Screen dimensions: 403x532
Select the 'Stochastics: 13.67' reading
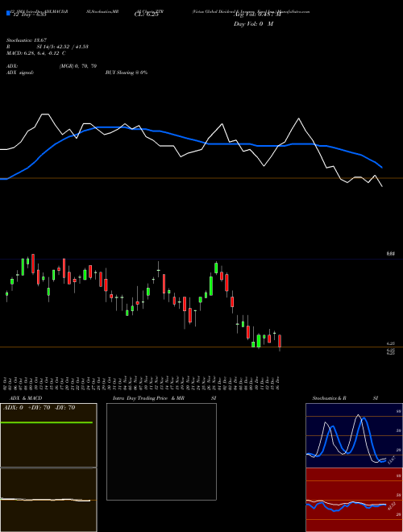[27, 40]
